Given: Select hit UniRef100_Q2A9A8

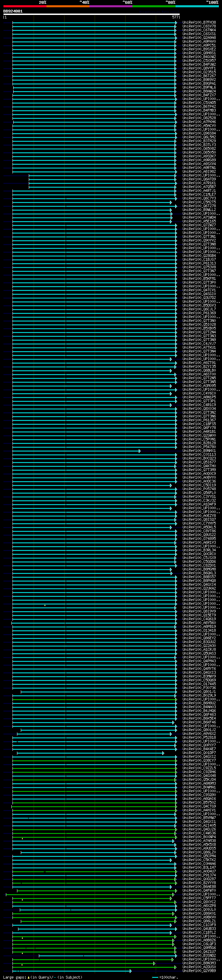Looking at the screenshot, I should click(x=199, y=38).
